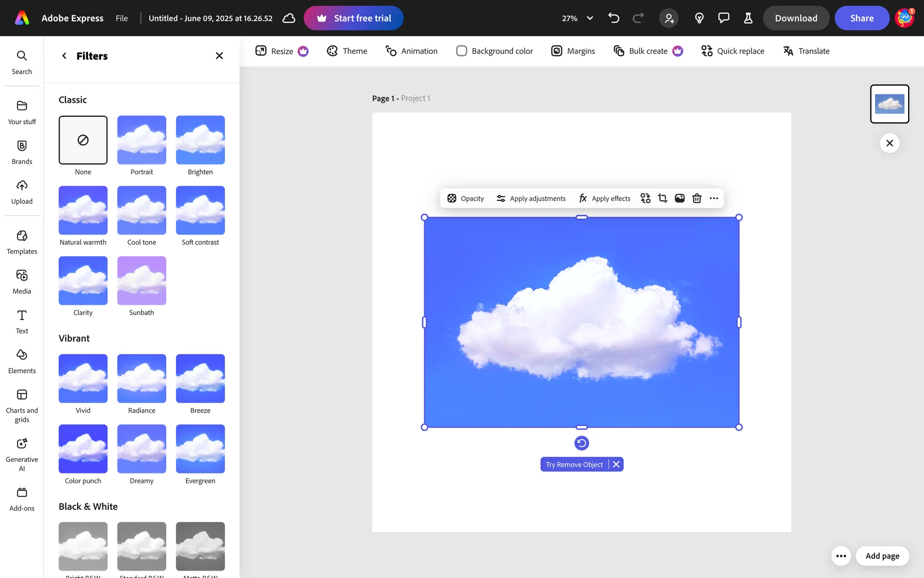Go back from Filters panel chevron
924x578 pixels.
(x=64, y=56)
